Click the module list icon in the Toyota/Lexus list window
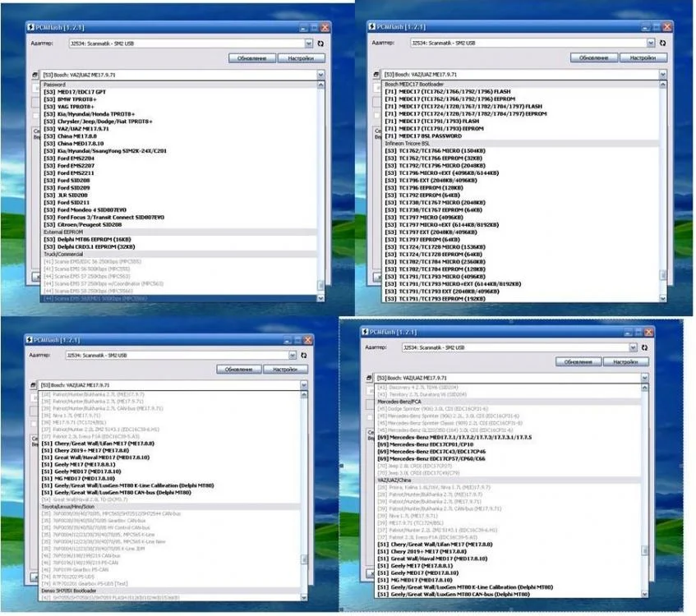The width and height of the screenshot is (696, 616). pyautogui.click(x=34, y=384)
